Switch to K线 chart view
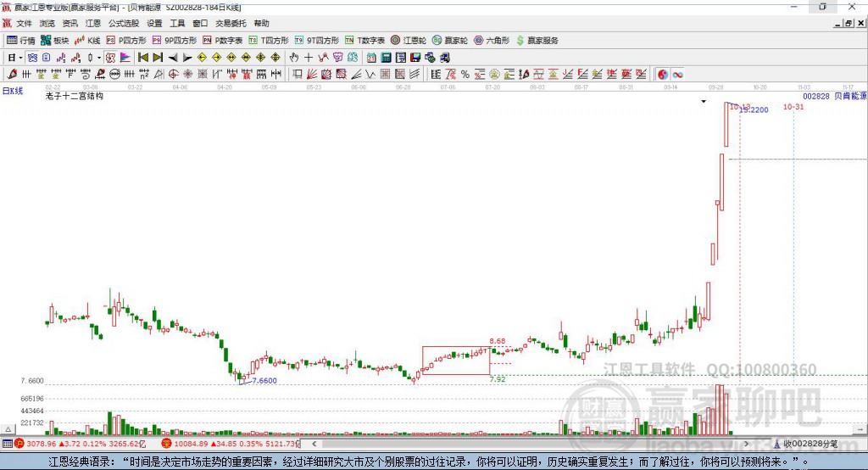 [x=87, y=41]
